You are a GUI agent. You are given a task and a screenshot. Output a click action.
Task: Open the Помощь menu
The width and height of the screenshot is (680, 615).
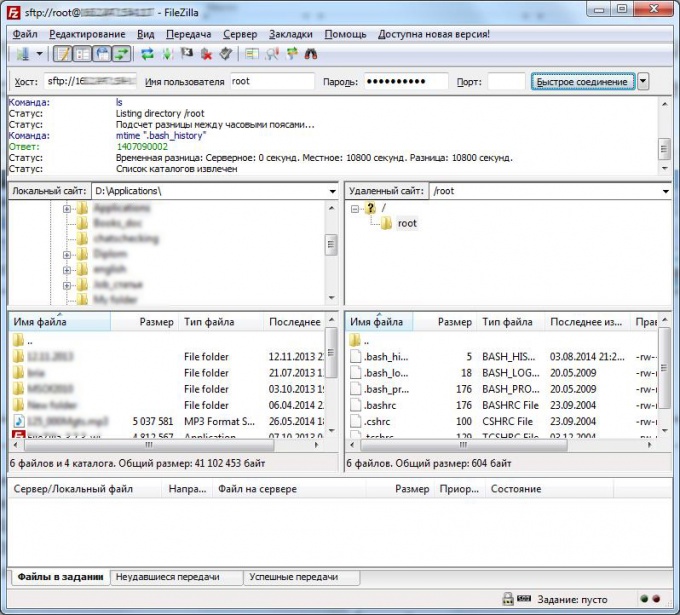pos(345,34)
